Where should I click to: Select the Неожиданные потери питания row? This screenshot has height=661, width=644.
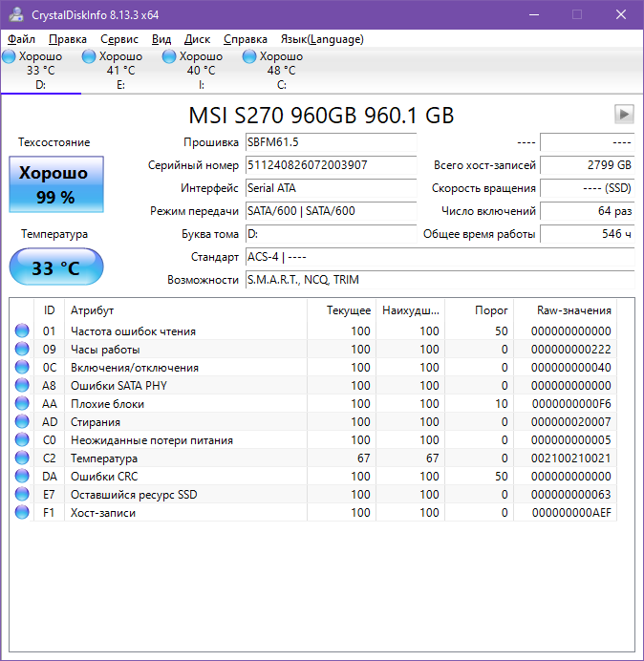313,439
